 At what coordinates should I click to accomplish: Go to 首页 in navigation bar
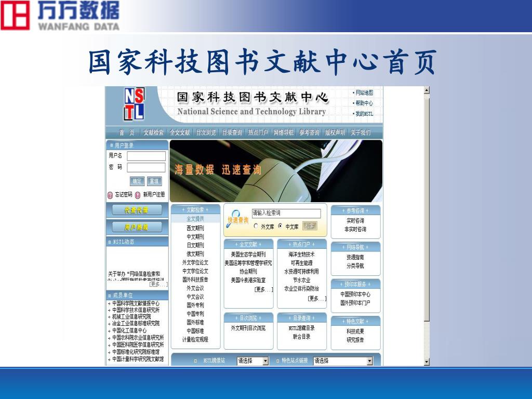click(127, 132)
